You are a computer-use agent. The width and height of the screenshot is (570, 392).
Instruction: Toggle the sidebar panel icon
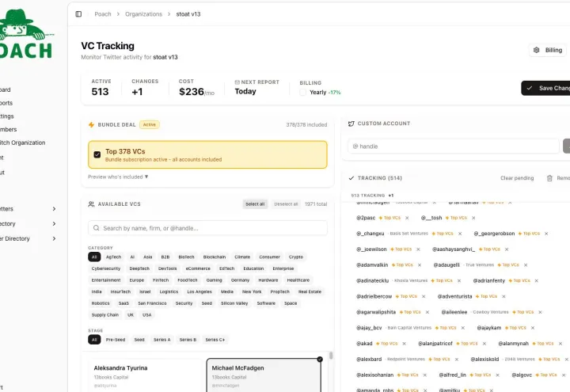click(78, 14)
